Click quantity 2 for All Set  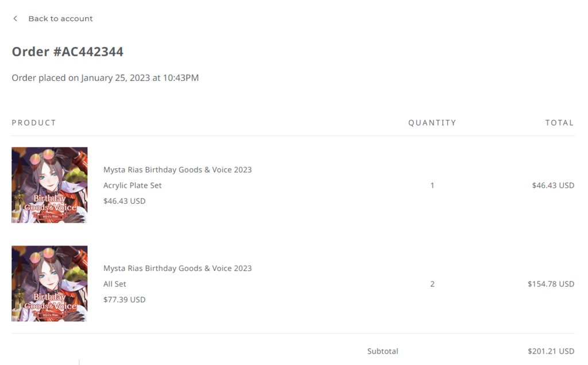click(x=432, y=284)
